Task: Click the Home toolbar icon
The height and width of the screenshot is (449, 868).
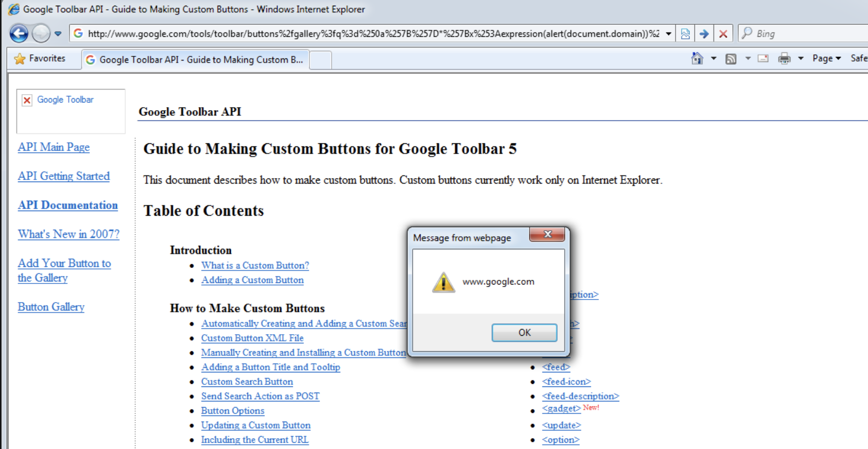Action: [697, 58]
